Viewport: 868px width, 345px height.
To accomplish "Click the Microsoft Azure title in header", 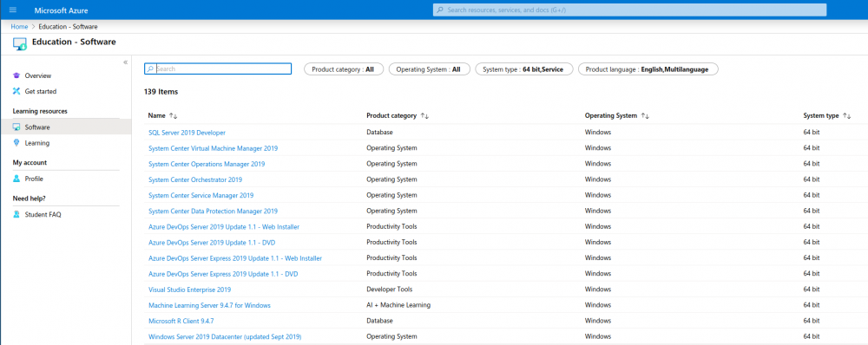I will [x=61, y=10].
